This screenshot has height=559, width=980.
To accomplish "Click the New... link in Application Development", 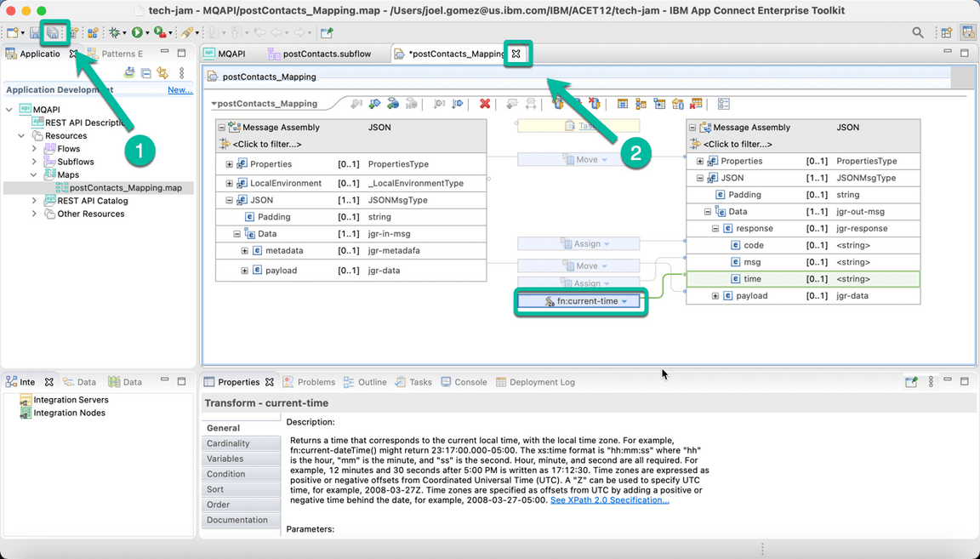I will click(x=179, y=88).
